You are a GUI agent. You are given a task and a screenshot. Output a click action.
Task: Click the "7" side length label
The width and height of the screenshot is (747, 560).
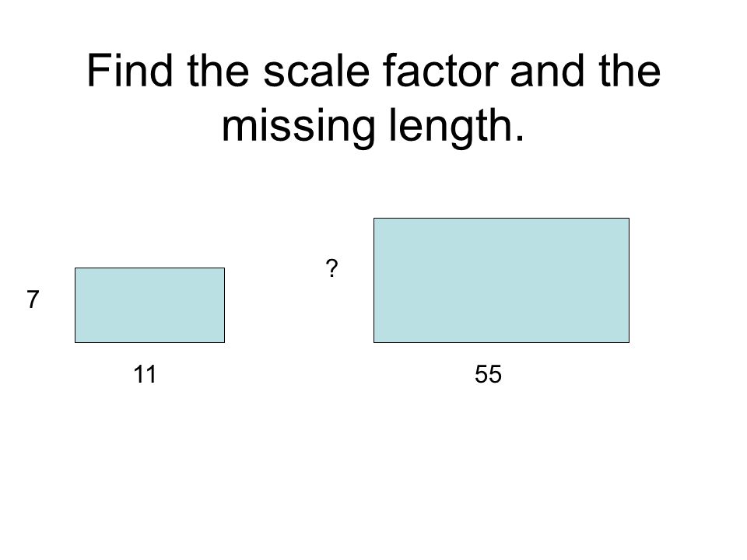click(x=33, y=299)
